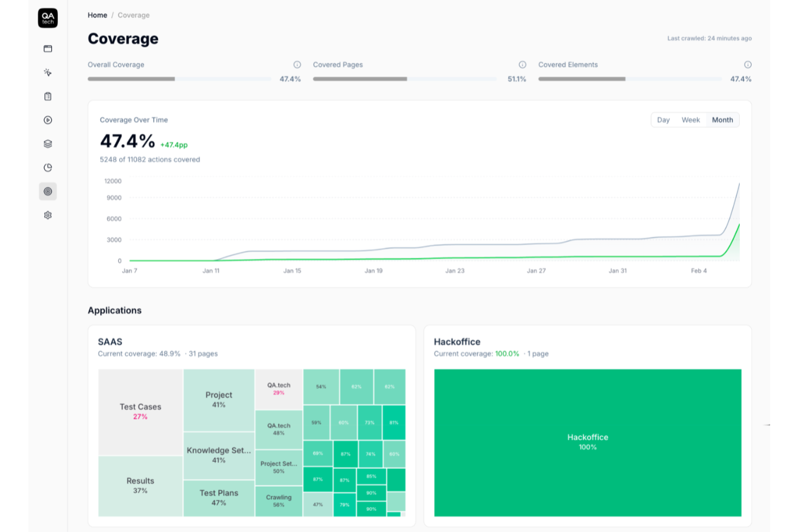The height and width of the screenshot is (532, 798).
Task: Open the settings gear icon
Action: point(47,215)
